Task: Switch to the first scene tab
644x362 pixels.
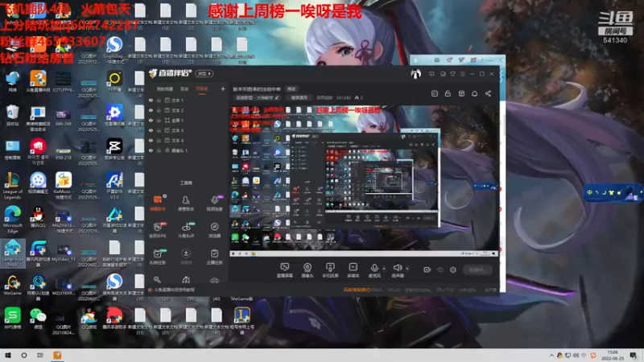Action: [165, 89]
